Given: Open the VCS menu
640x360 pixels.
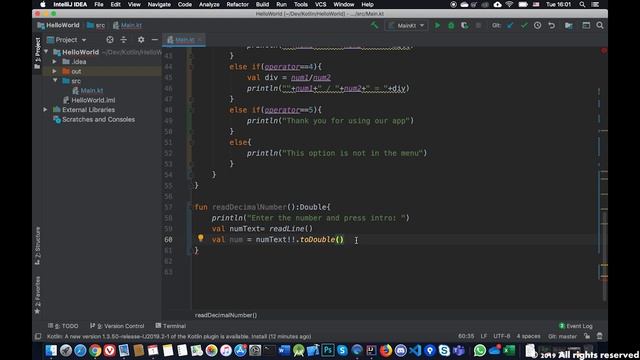Looking at the screenshot, I should pyautogui.click(x=320, y=4).
